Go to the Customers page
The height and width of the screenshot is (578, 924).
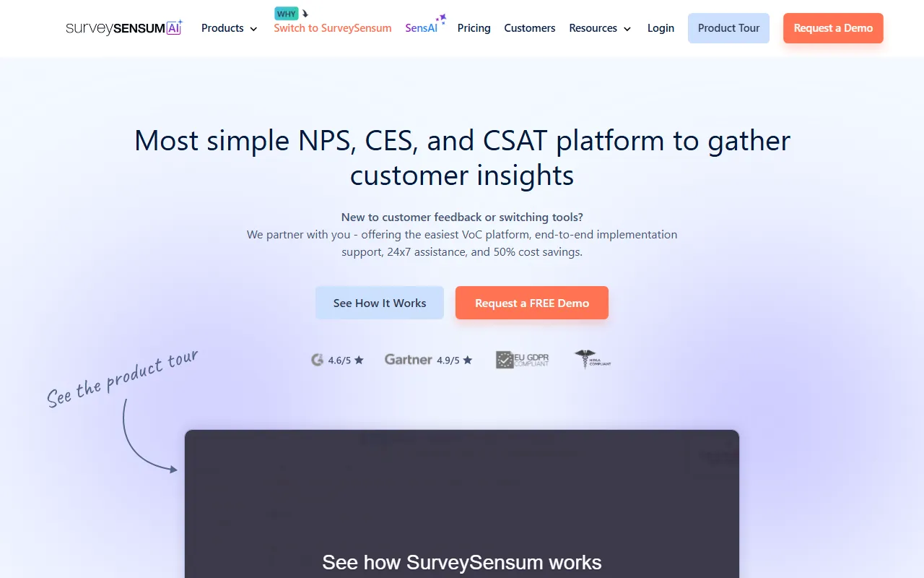click(x=530, y=28)
